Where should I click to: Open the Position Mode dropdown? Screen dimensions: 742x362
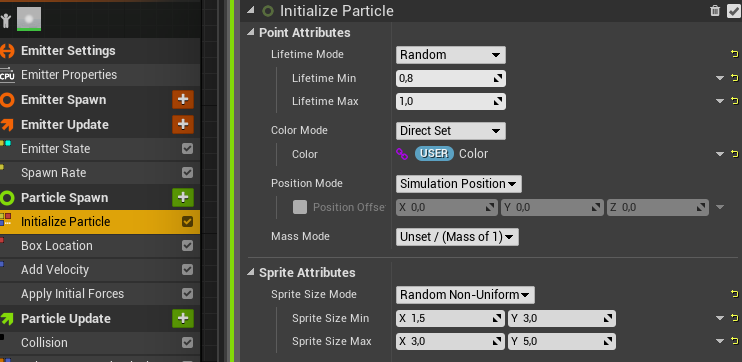(459, 184)
